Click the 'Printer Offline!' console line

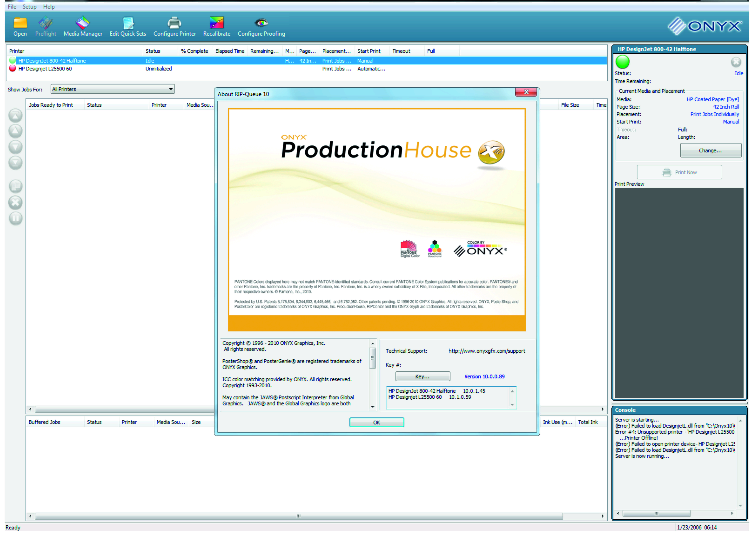point(639,438)
